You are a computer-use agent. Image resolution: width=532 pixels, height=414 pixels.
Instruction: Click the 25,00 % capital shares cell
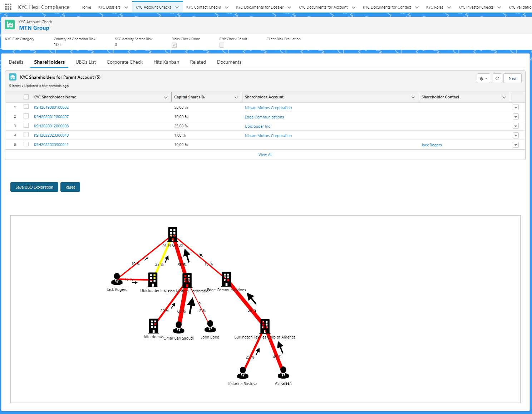(x=181, y=126)
